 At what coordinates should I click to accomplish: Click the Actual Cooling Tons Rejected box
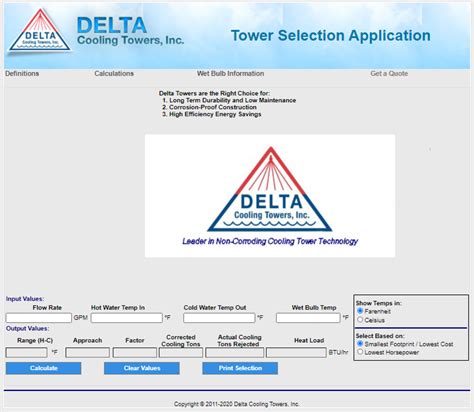click(234, 352)
